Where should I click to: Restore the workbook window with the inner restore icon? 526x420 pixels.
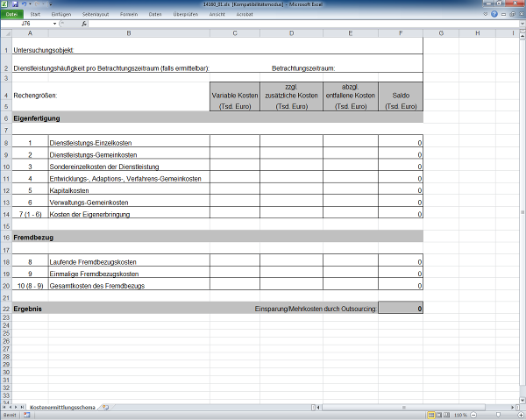pyautogui.click(x=511, y=15)
